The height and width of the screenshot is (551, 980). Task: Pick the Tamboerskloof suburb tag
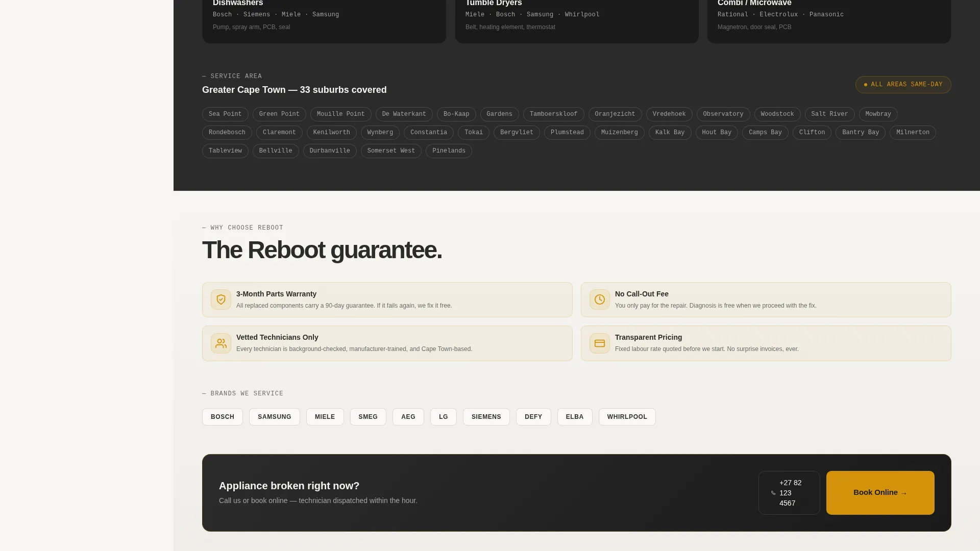553,114
